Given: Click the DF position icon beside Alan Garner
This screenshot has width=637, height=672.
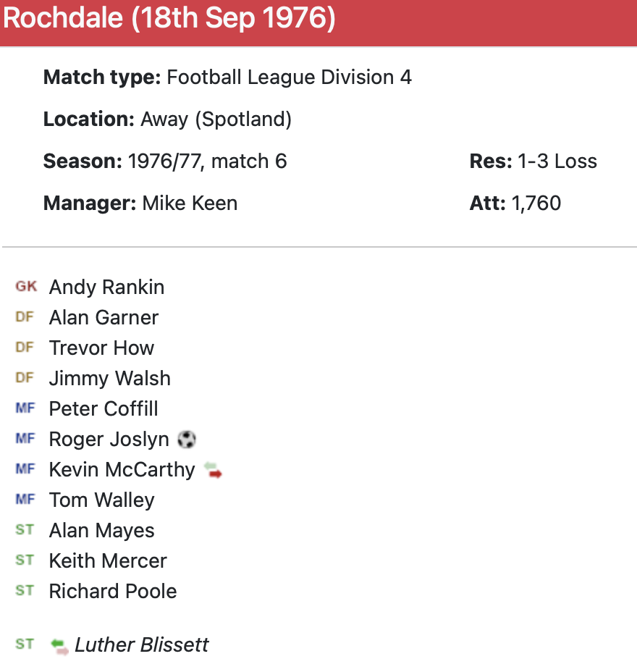Looking at the screenshot, I should (25, 317).
